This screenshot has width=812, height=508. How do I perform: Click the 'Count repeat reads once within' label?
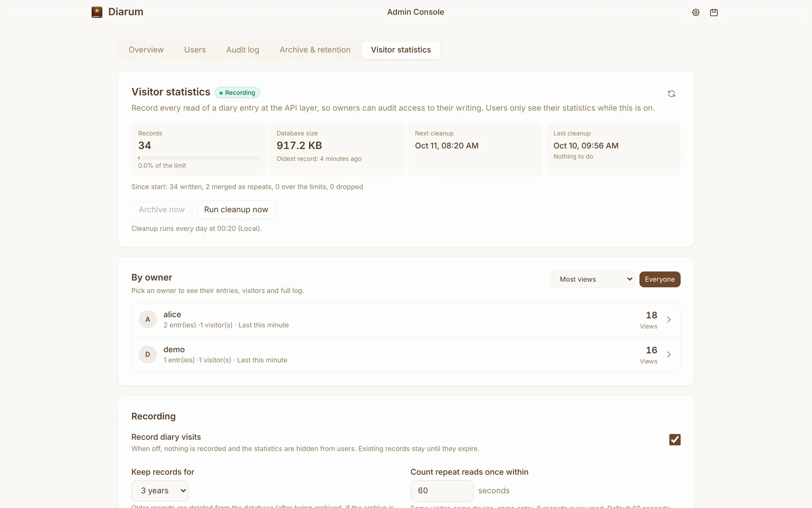click(x=470, y=472)
